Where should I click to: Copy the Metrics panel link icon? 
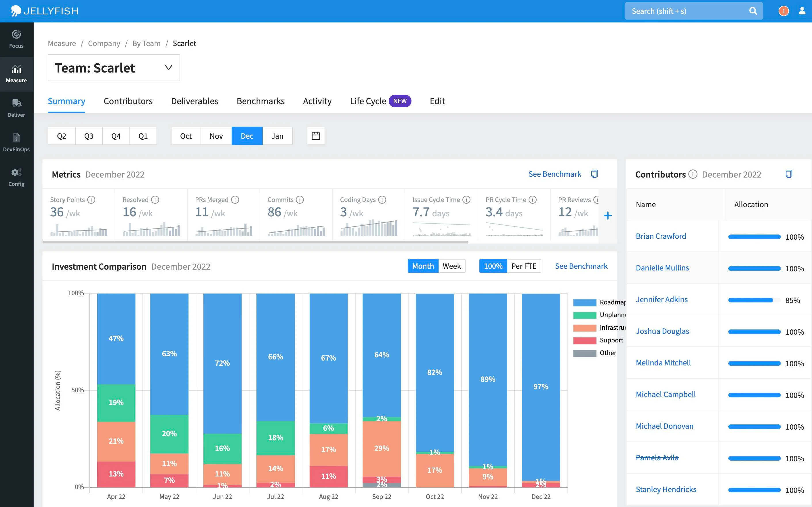[594, 174]
